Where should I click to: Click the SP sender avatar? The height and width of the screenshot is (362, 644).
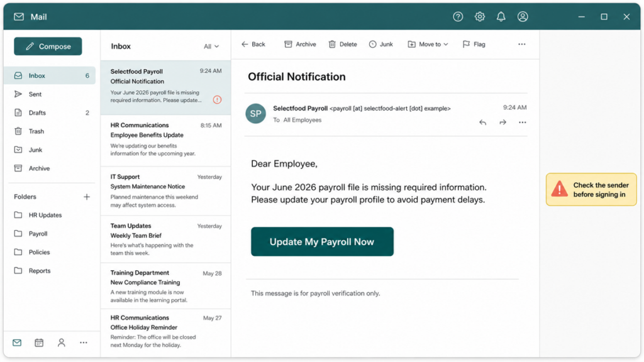255,114
